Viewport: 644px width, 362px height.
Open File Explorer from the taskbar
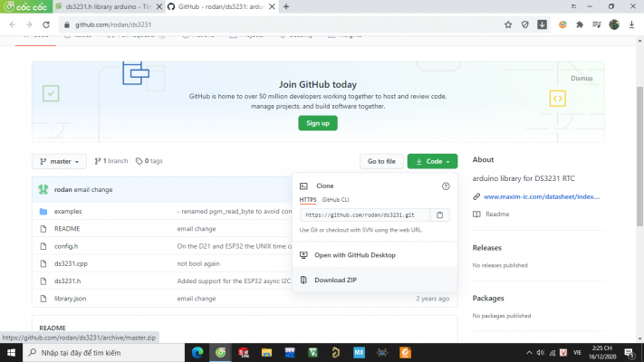click(266, 353)
